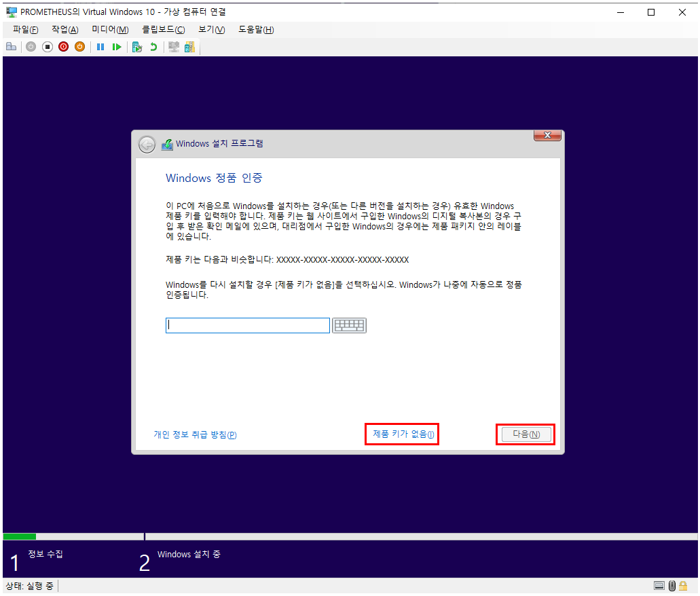Click the green setup progress bar

(19, 537)
